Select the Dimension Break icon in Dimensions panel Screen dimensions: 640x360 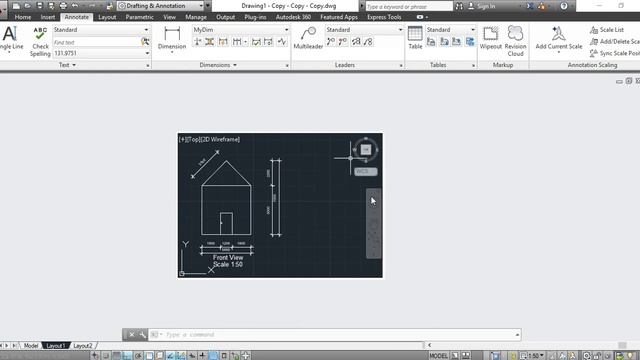pyautogui.click(x=197, y=42)
